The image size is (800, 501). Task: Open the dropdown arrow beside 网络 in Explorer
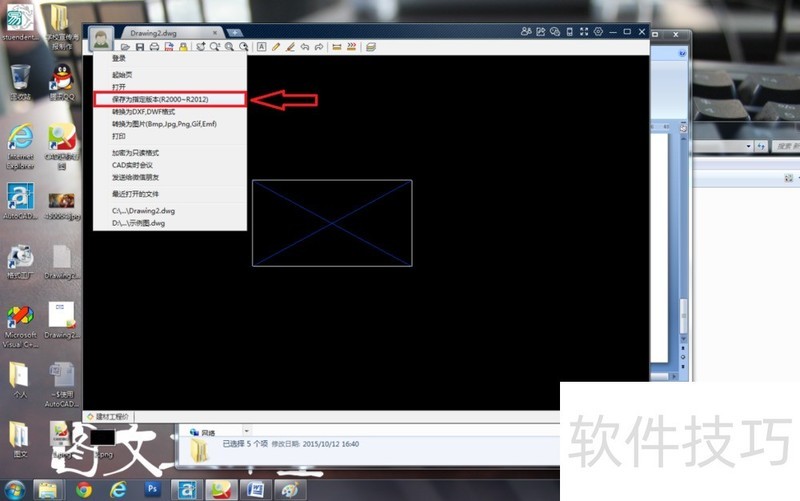coord(246,431)
